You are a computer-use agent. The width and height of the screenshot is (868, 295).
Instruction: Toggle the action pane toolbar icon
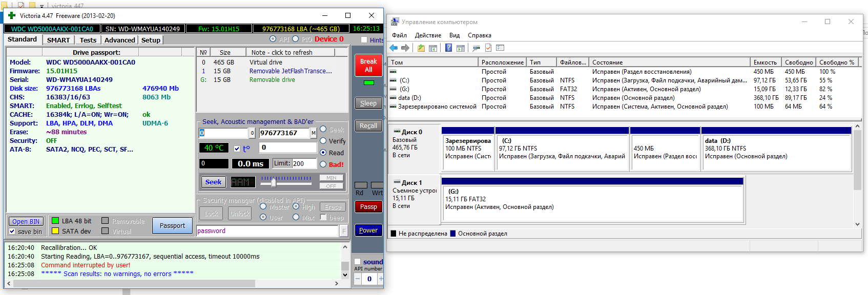pos(461,48)
